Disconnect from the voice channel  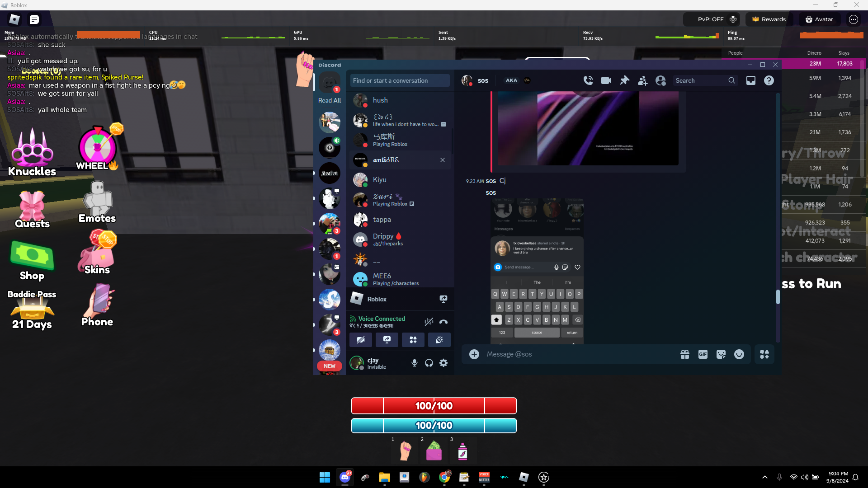(443, 322)
